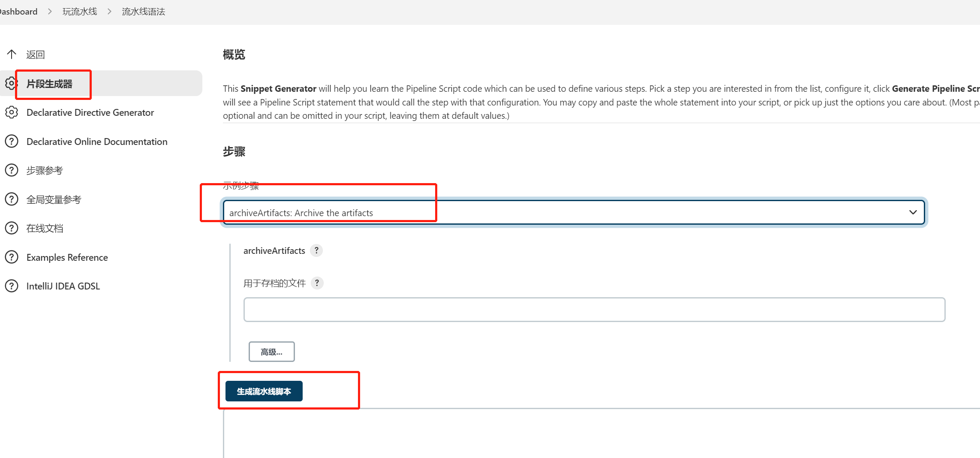Click the gear icon for 片段生成器
The width and height of the screenshot is (980, 458).
pos(11,83)
